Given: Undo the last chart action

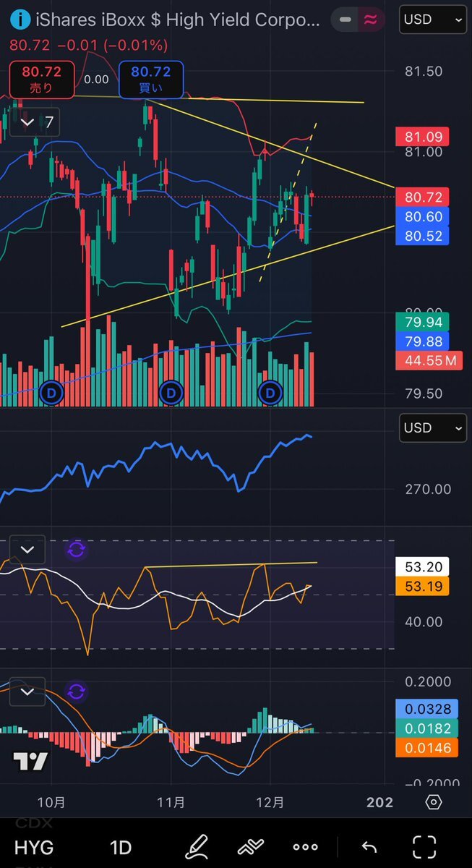Looking at the screenshot, I should coord(369,846).
